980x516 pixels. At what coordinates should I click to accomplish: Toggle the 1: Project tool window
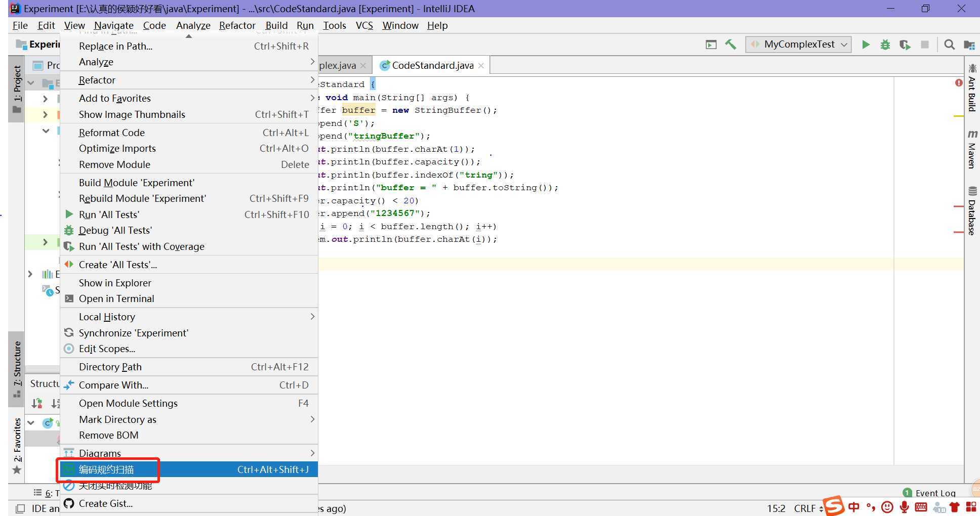(x=17, y=89)
